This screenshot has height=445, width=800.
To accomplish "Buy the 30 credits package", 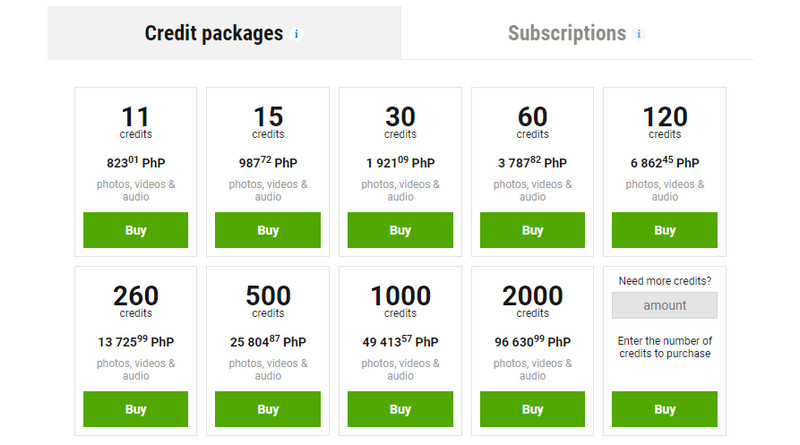I will [x=400, y=230].
